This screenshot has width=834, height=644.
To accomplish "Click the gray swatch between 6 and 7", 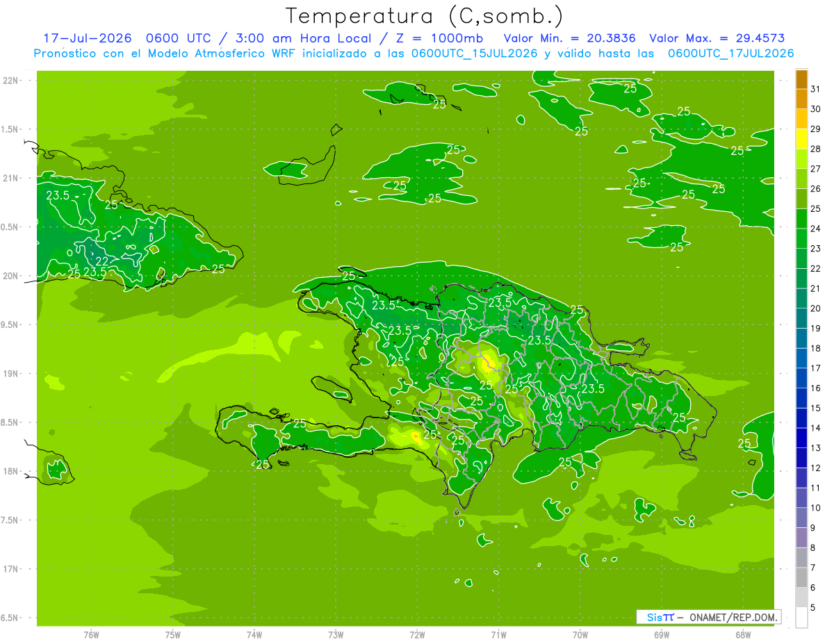I will point(801,578).
